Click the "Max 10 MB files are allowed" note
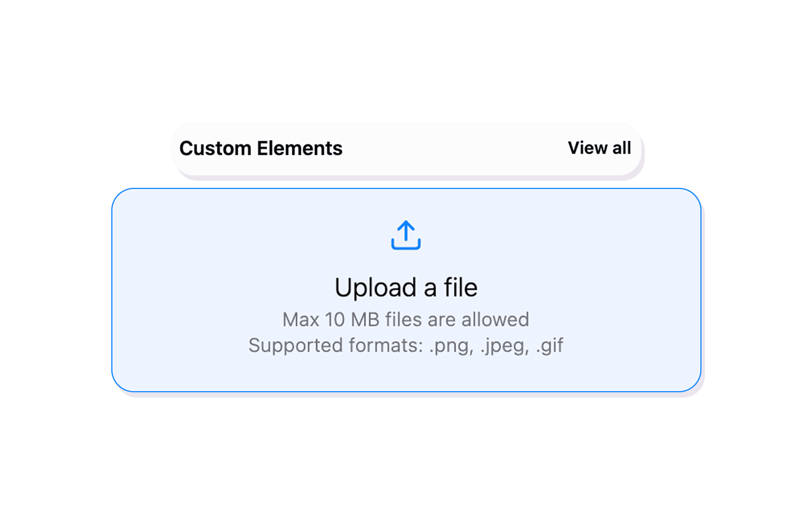 click(406, 319)
